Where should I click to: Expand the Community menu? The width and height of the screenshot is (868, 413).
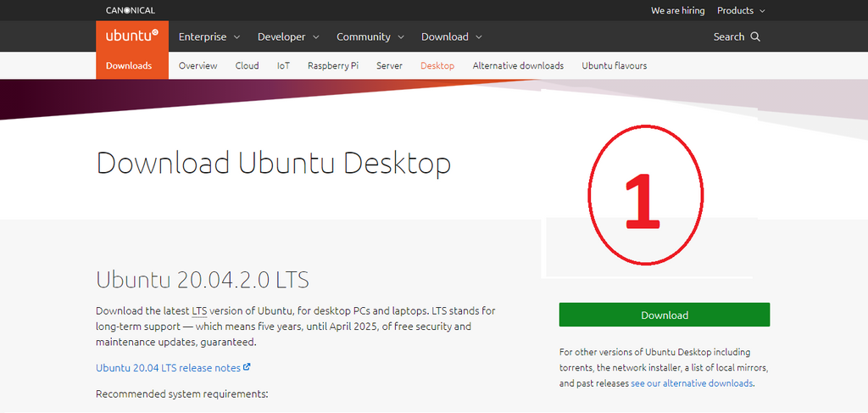click(x=370, y=36)
